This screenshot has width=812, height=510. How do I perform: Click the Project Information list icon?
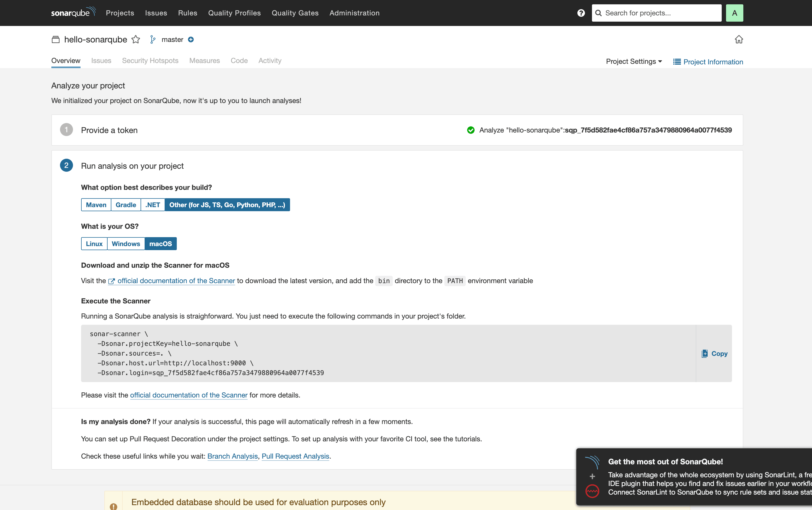(x=677, y=62)
